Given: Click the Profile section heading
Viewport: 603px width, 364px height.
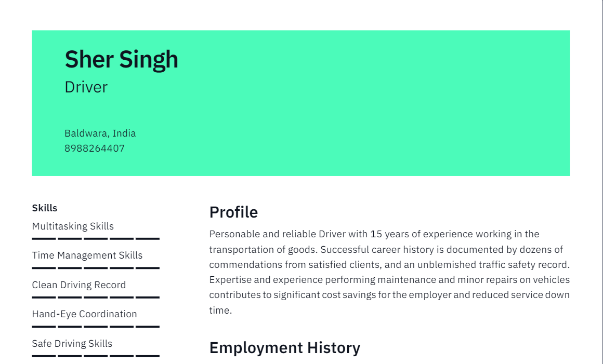Looking at the screenshot, I should pyautogui.click(x=233, y=212).
